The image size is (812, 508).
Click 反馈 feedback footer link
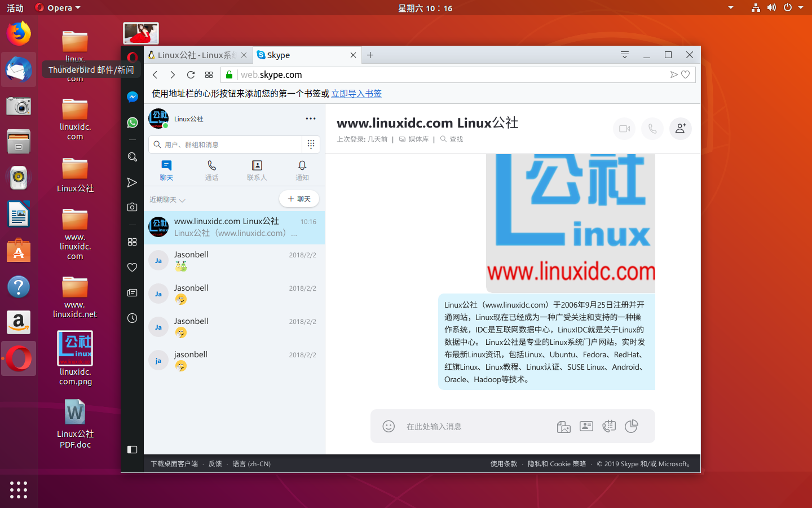(x=215, y=464)
